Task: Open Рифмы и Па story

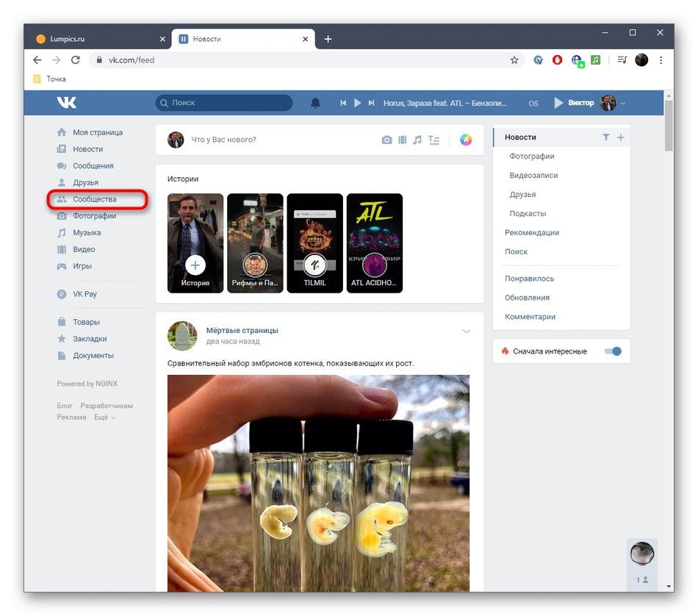Action: 255,243
